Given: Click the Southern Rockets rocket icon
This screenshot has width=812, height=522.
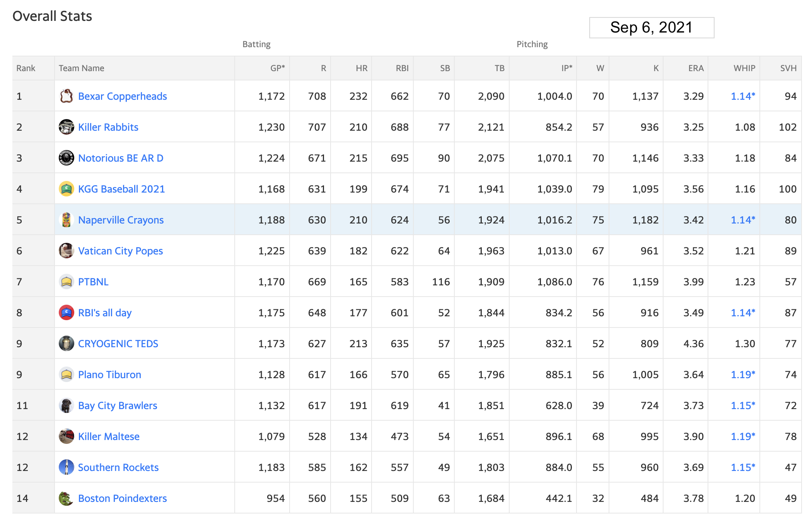Looking at the screenshot, I should [x=67, y=467].
